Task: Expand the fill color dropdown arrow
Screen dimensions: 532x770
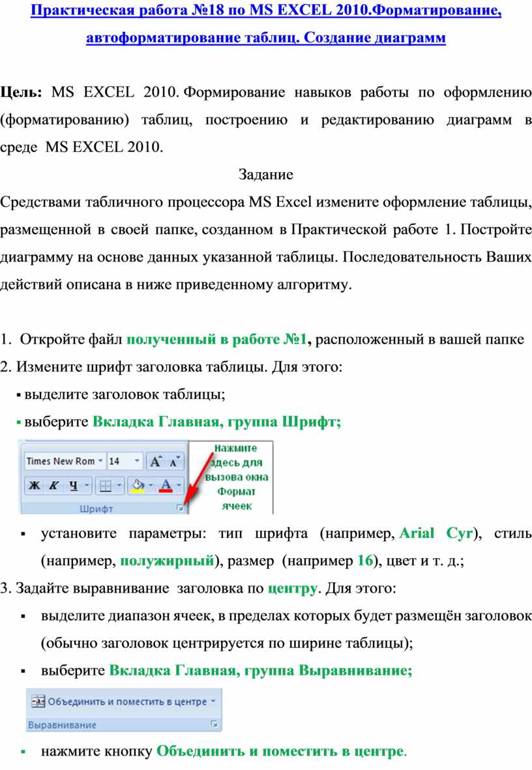Action: pos(151,486)
